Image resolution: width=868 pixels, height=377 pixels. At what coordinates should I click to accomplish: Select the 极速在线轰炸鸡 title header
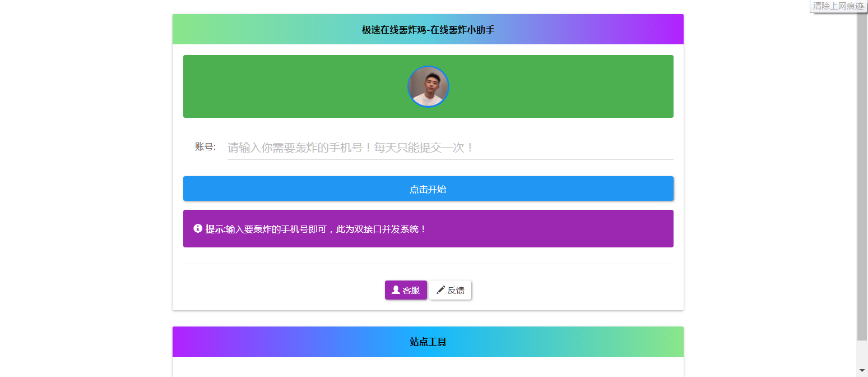point(428,30)
